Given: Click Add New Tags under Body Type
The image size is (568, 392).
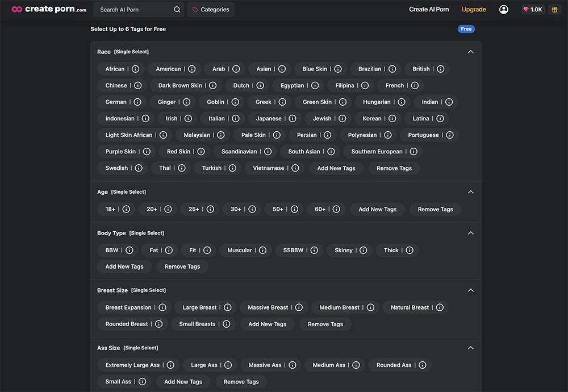Looking at the screenshot, I should tap(124, 266).
